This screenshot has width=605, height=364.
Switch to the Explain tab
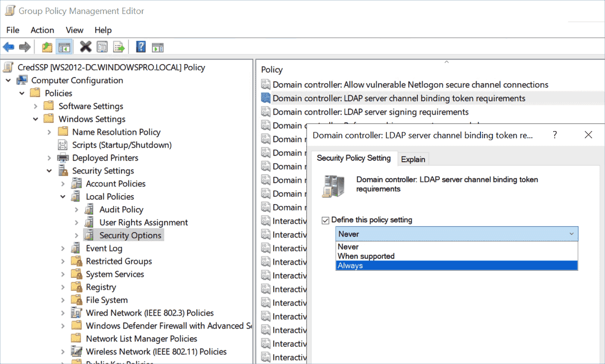click(413, 159)
